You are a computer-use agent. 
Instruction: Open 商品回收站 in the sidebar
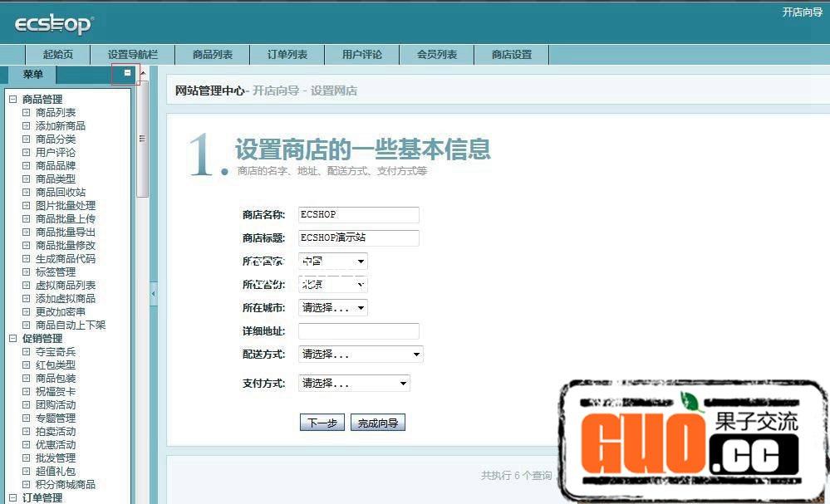60,193
